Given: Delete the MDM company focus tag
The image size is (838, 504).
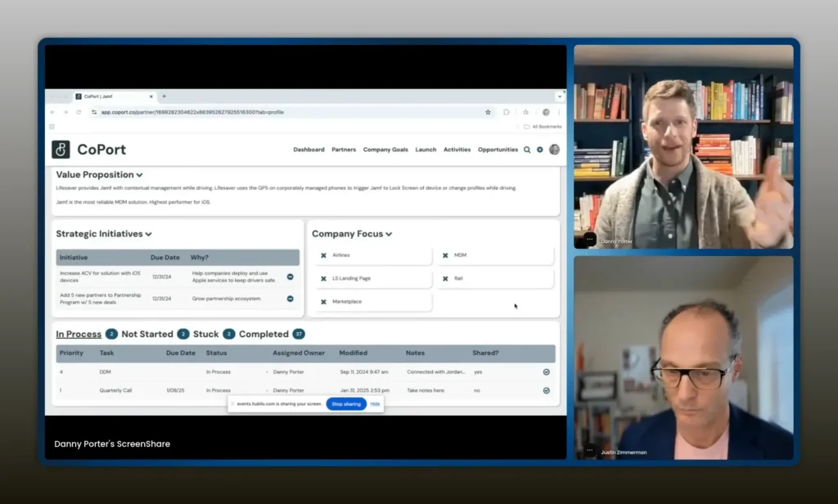Looking at the screenshot, I should point(445,255).
